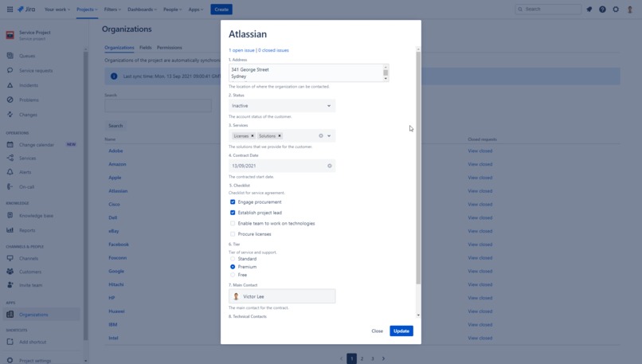Remove the Solutions tag from Services
Image resolution: width=642 pixels, height=364 pixels.
[x=280, y=135]
